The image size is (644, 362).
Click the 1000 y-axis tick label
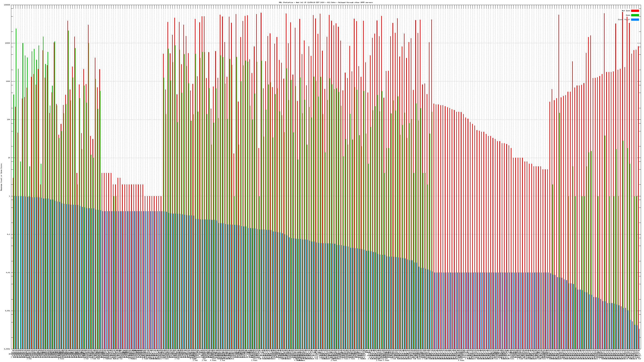pyautogui.click(x=8, y=81)
